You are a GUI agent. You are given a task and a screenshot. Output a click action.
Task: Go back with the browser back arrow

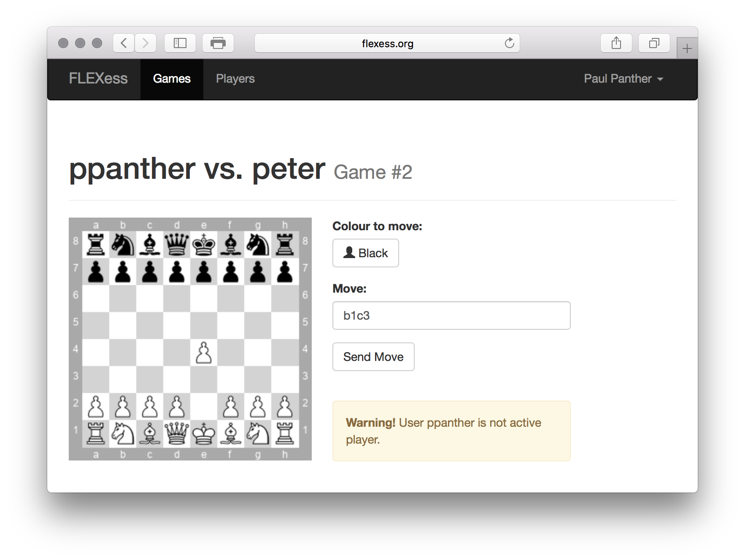(124, 43)
